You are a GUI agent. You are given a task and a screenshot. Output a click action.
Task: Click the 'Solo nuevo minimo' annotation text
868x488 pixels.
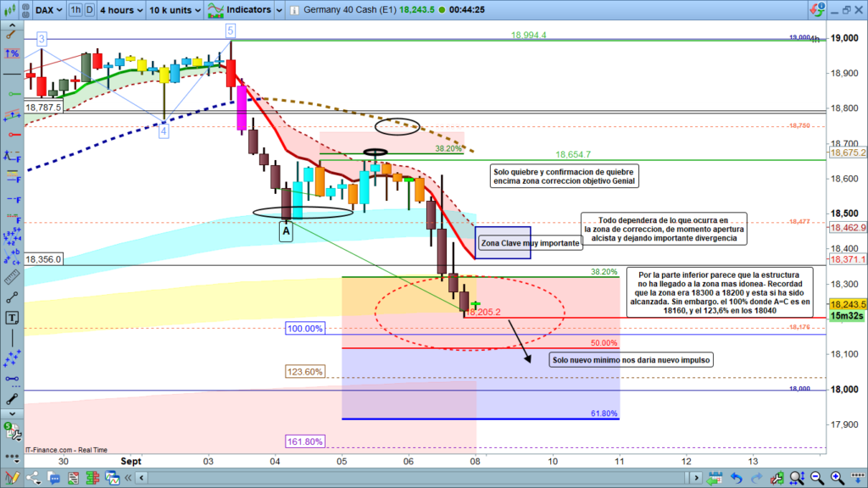click(632, 359)
